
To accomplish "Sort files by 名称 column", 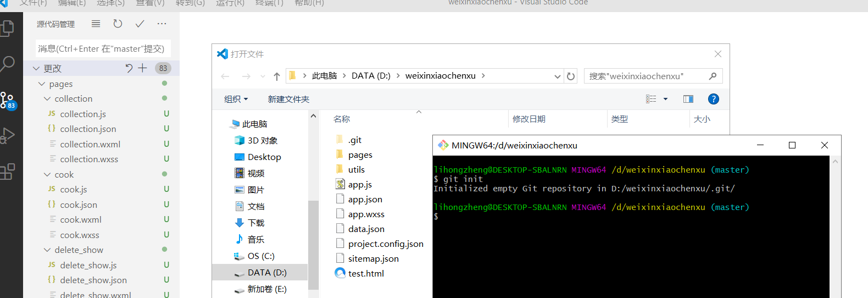I will 342,119.
